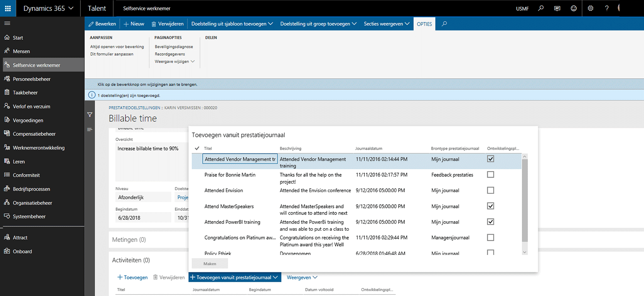Click Dit formulier aanpassen option
This screenshot has width=644, height=296.
pyautogui.click(x=112, y=54)
